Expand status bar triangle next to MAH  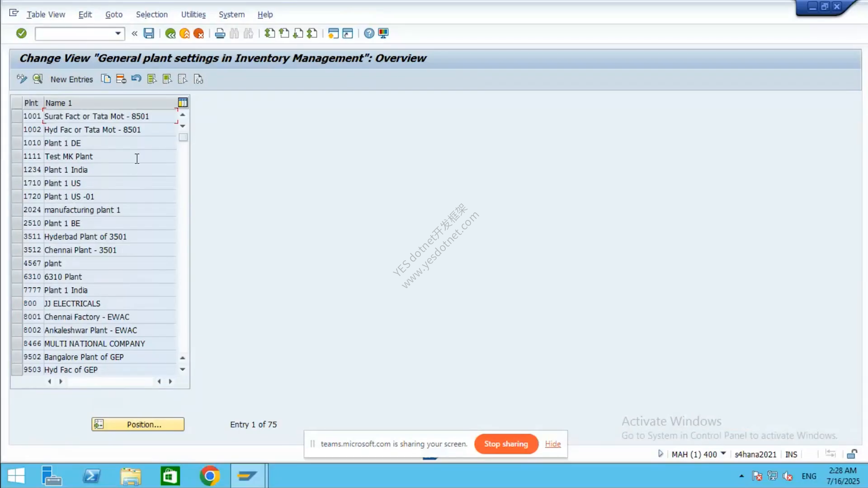tap(660, 454)
